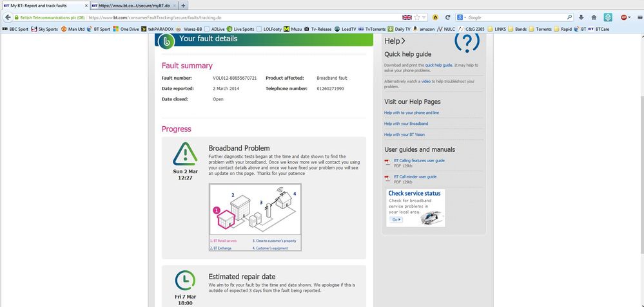644x307 pixels.
Task: Open 'Help with to your phone and line'
Action: pos(411,113)
